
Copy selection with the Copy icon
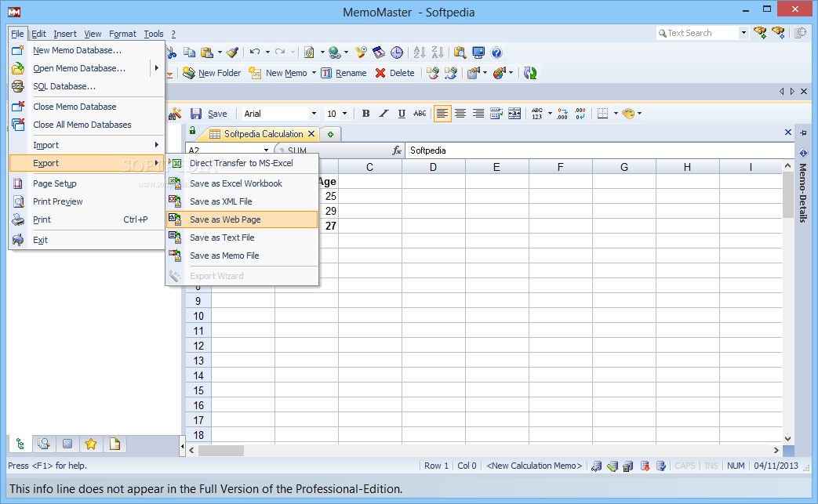[189, 53]
